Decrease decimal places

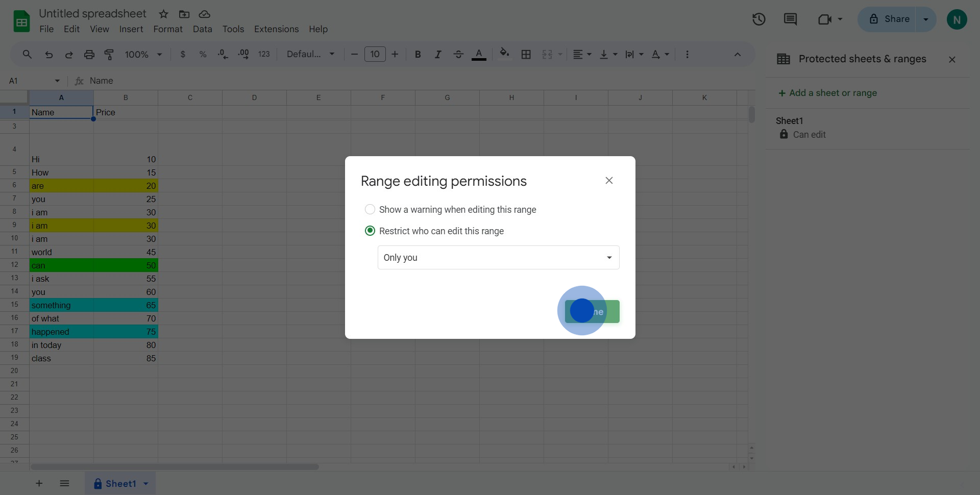[223, 54]
